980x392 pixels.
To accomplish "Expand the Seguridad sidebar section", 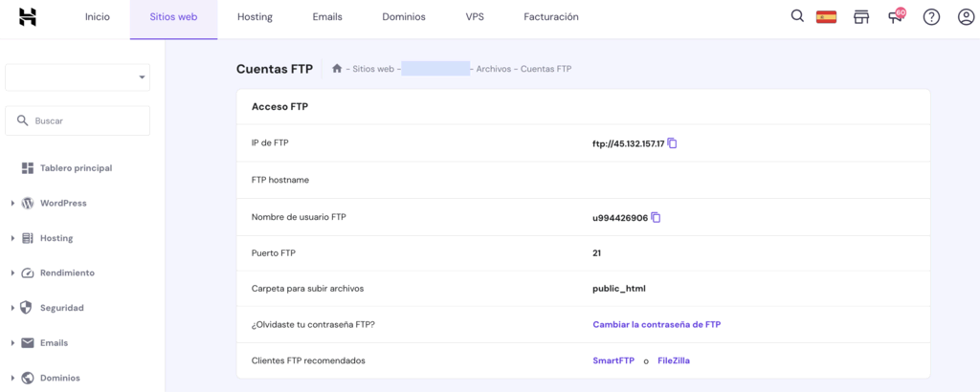I will coord(61,308).
